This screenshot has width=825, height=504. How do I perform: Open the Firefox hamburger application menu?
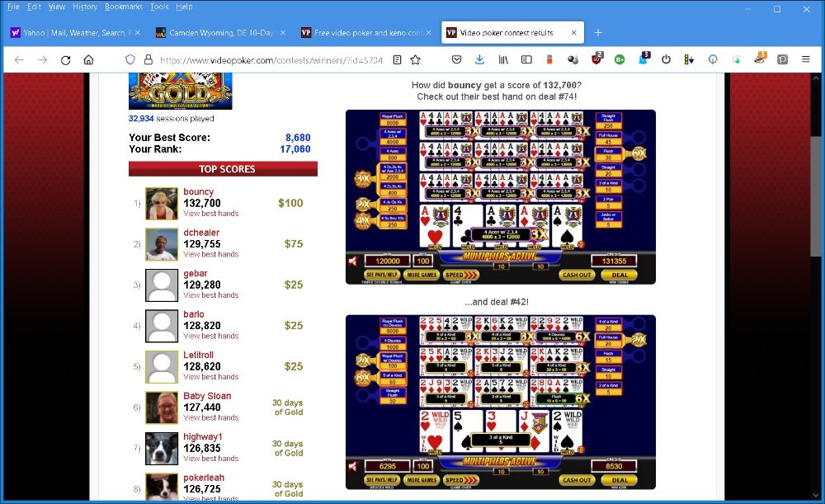tap(806, 60)
